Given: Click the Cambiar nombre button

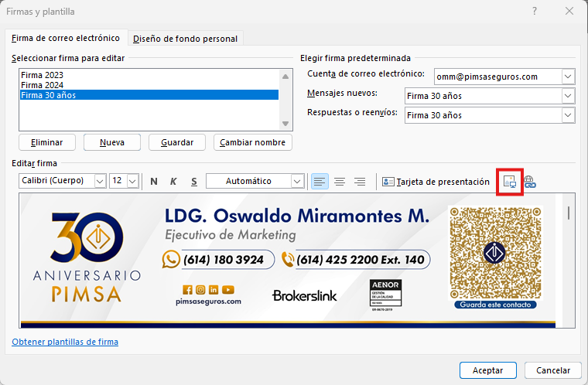Looking at the screenshot, I should pos(253,142).
